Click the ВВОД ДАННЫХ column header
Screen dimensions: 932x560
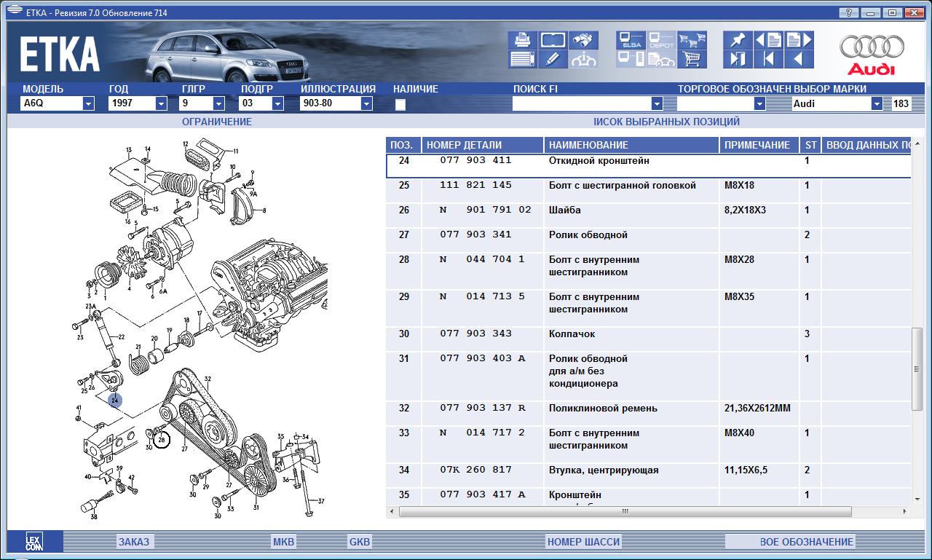pyautogui.click(x=866, y=145)
